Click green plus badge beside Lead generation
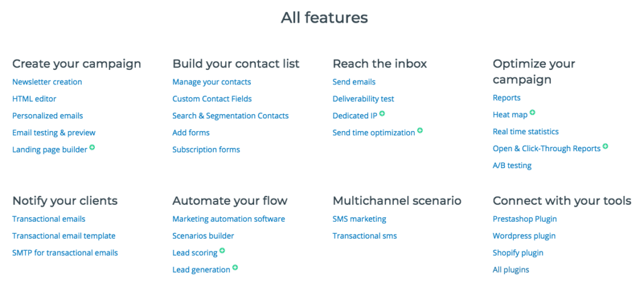 [235, 267]
